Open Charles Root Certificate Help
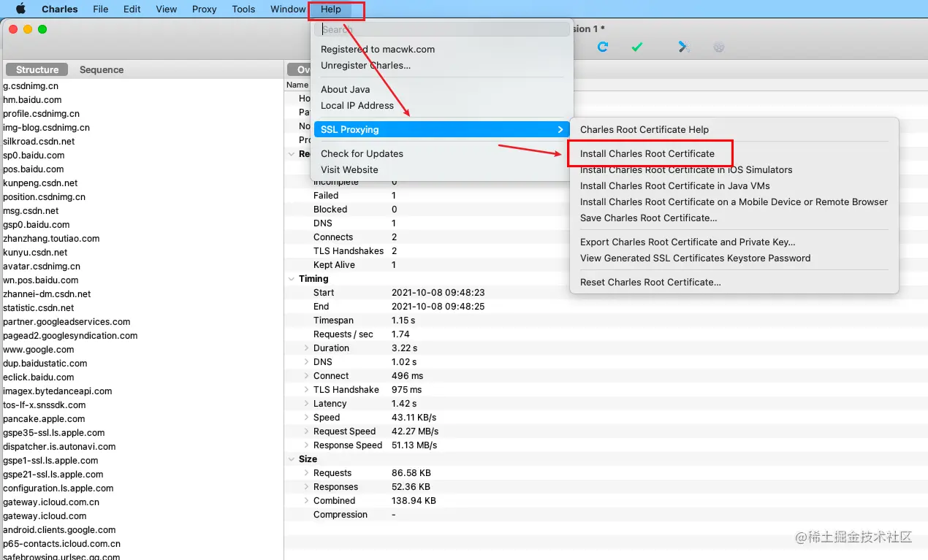Image resolution: width=928 pixels, height=560 pixels. pyautogui.click(x=644, y=129)
